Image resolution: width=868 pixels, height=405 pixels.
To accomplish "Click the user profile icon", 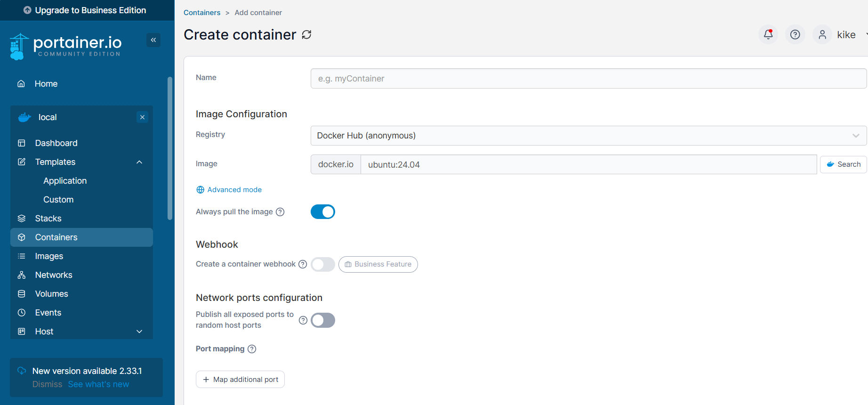I will (x=822, y=34).
